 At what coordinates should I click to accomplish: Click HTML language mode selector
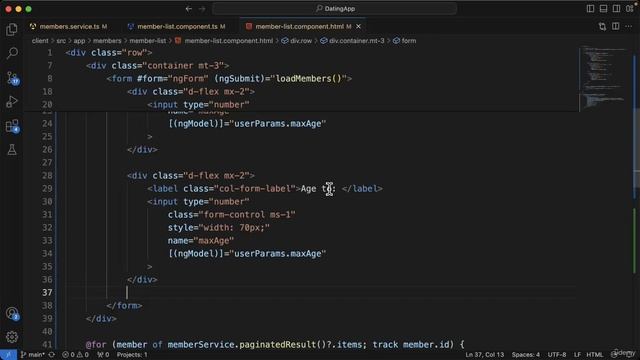coord(595,355)
